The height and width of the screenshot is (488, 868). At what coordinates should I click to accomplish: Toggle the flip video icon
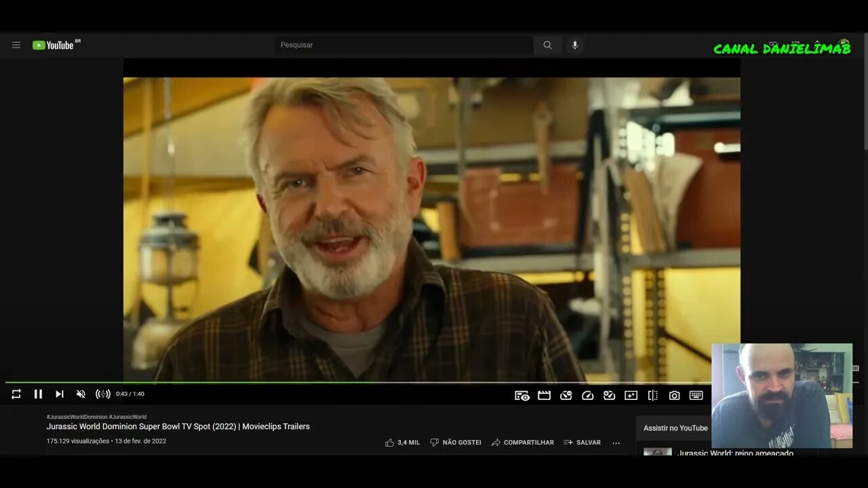652,395
